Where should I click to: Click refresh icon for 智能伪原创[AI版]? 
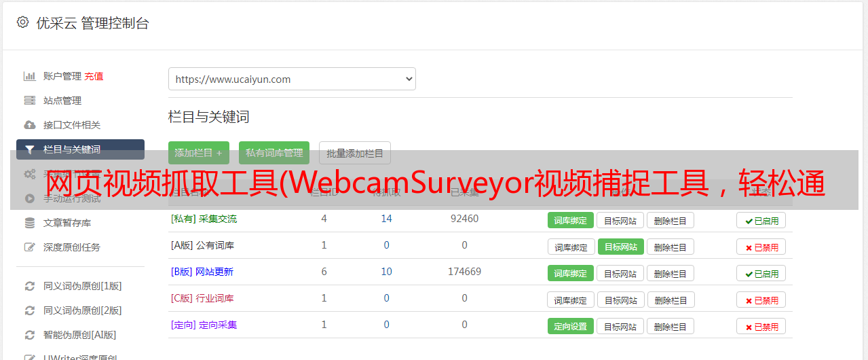click(x=29, y=335)
